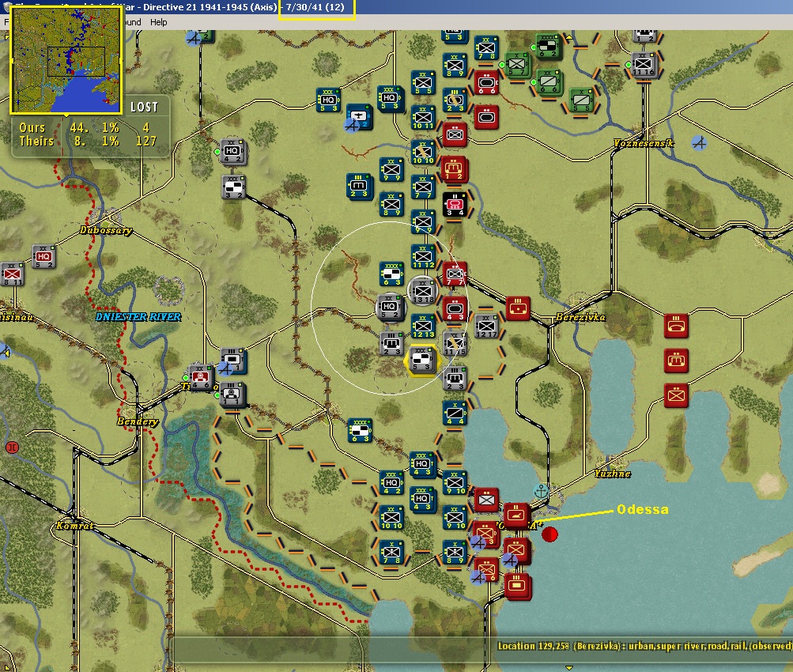Click the Location 129,258 status bar text

point(645,646)
